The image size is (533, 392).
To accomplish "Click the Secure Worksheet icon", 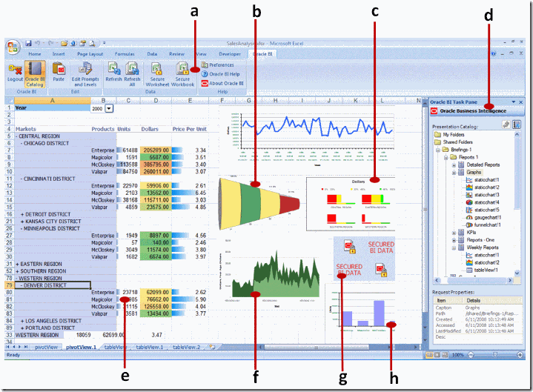I will (156, 68).
